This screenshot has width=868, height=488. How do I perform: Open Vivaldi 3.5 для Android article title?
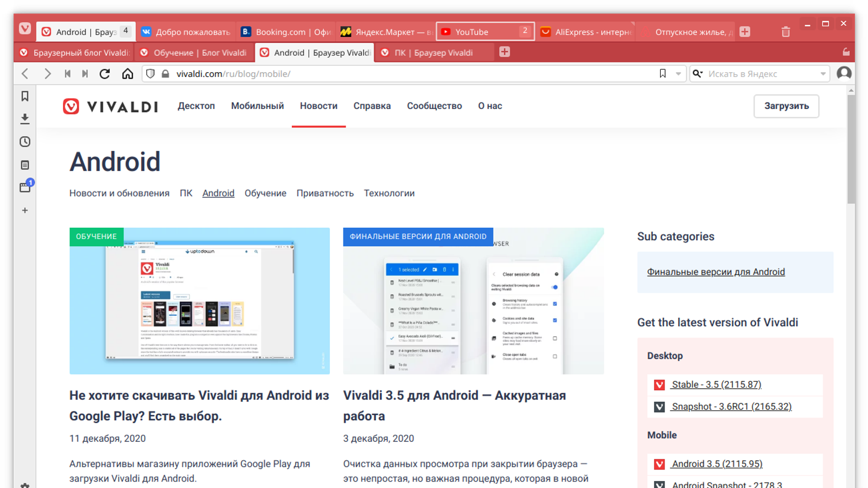coord(455,406)
